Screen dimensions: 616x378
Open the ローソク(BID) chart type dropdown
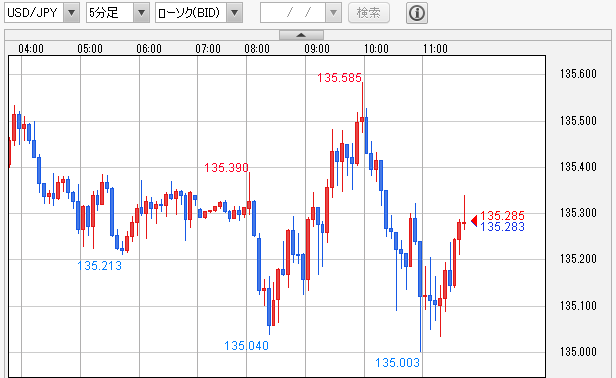pos(198,13)
